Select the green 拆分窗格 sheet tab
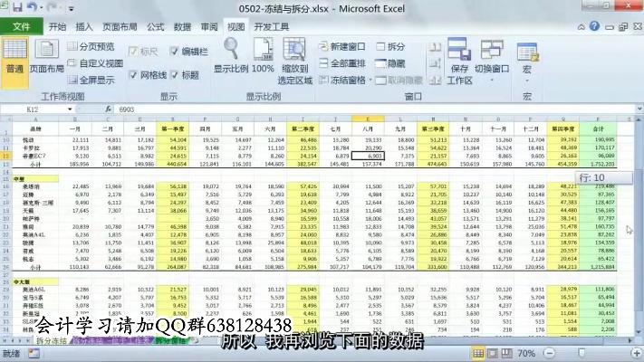The height and width of the screenshot is (362, 644). [x=171, y=340]
